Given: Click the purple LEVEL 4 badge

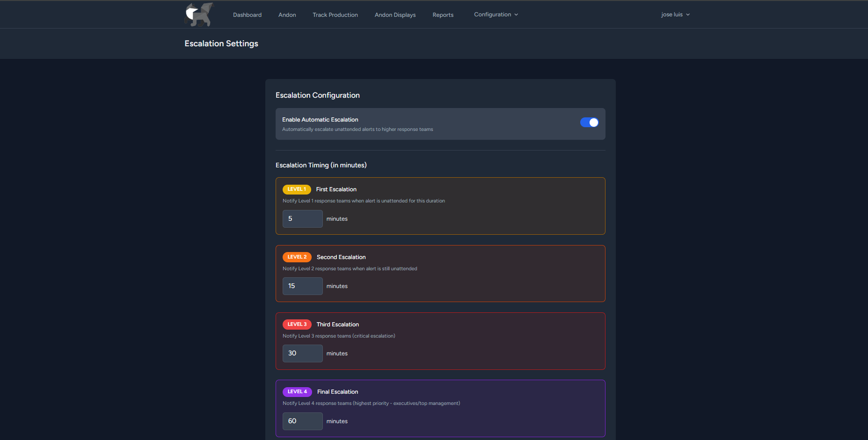Looking at the screenshot, I should coord(297,392).
